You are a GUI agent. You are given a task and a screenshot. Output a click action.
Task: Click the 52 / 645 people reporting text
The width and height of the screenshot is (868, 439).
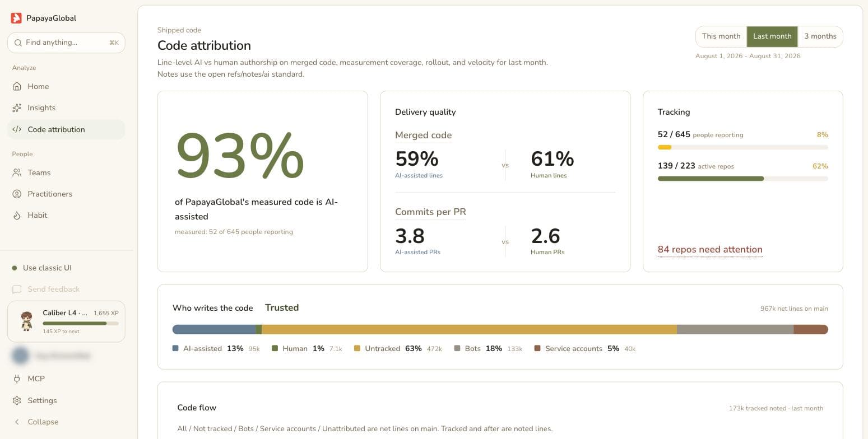tap(700, 134)
